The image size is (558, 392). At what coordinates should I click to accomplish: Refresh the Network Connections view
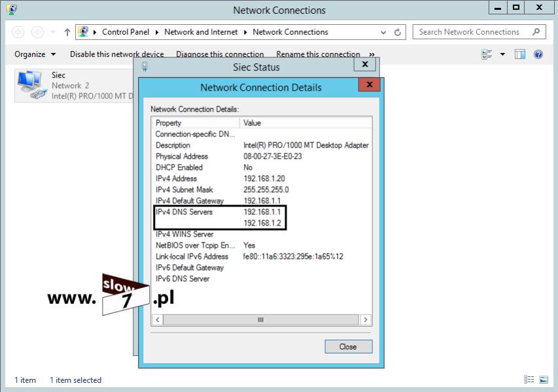click(x=398, y=33)
